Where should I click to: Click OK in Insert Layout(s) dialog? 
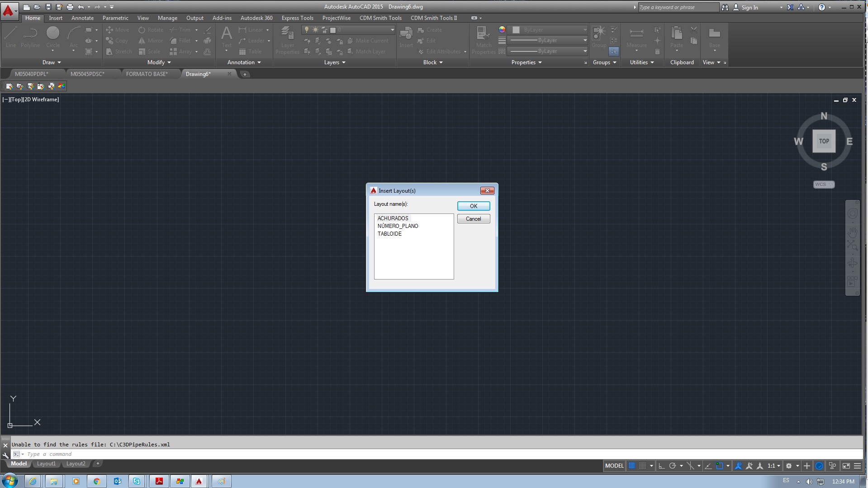[473, 206]
